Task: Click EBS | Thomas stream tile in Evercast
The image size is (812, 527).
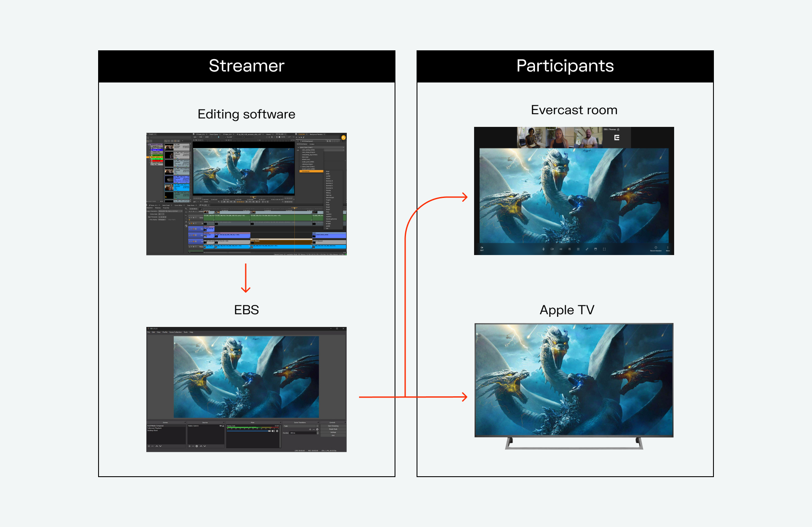Action: 617,137
